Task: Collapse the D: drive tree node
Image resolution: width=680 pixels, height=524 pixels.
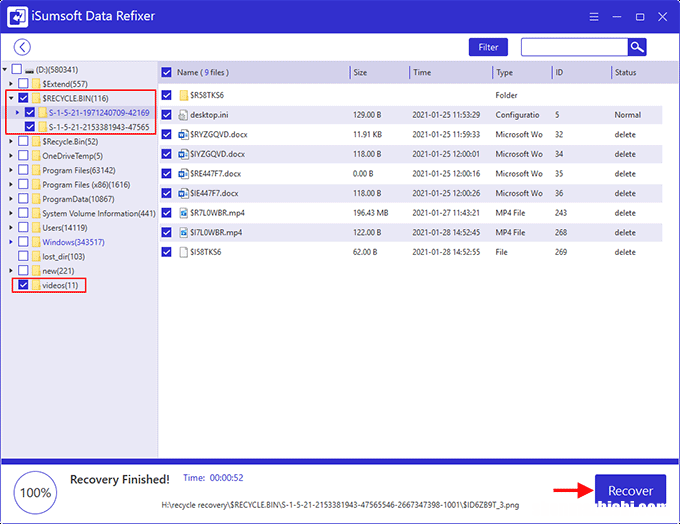Action: (5, 69)
